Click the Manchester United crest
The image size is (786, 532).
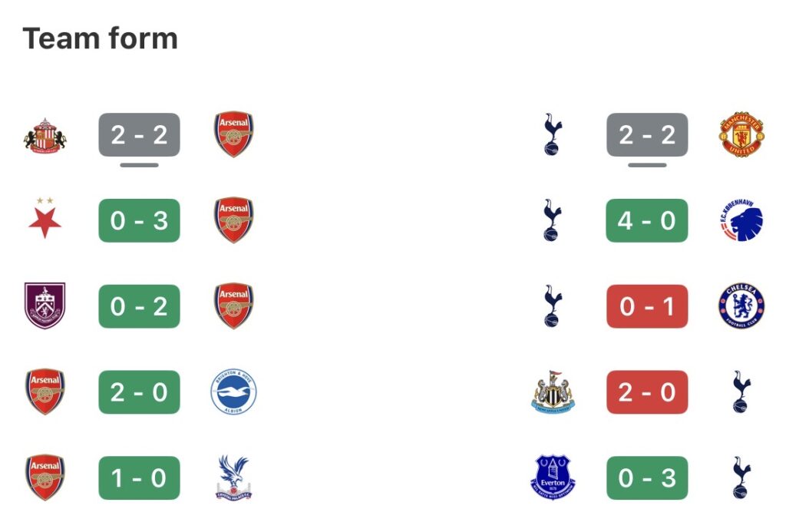742,135
